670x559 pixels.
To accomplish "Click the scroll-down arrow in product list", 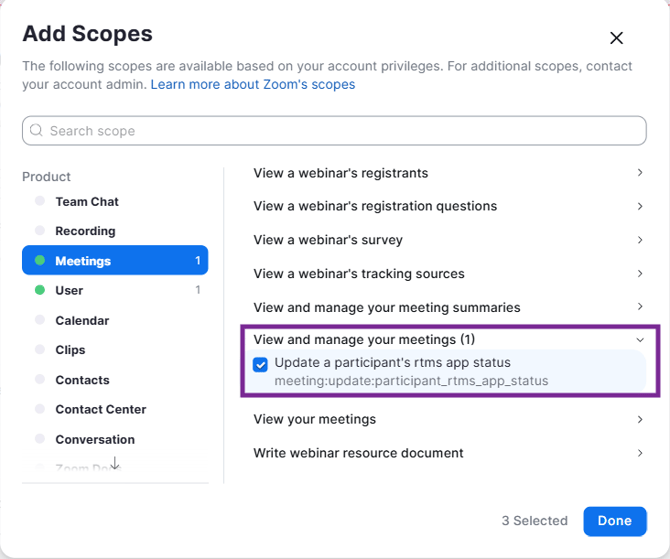I will click(115, 464).
